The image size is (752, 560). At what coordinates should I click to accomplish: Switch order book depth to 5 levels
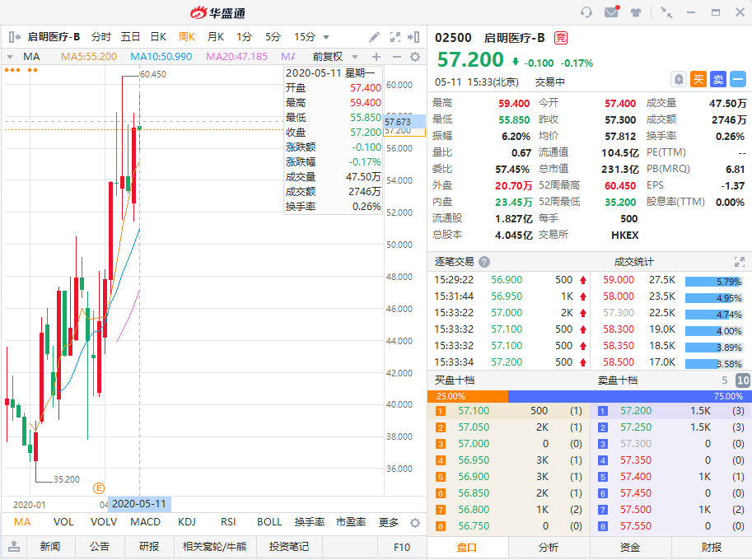pos(725,380)
